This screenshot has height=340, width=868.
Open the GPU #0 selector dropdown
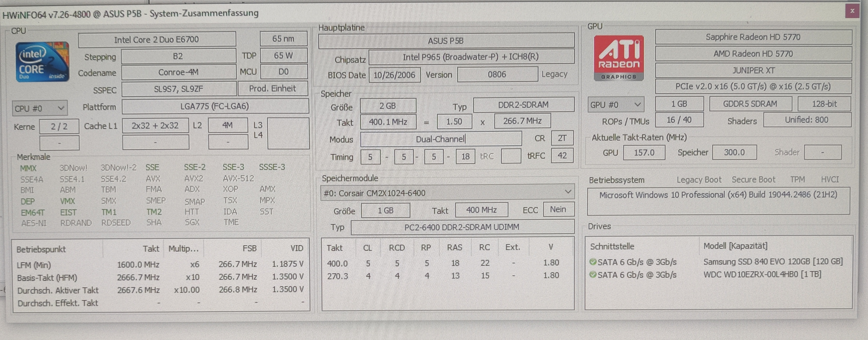click(616, 105)
